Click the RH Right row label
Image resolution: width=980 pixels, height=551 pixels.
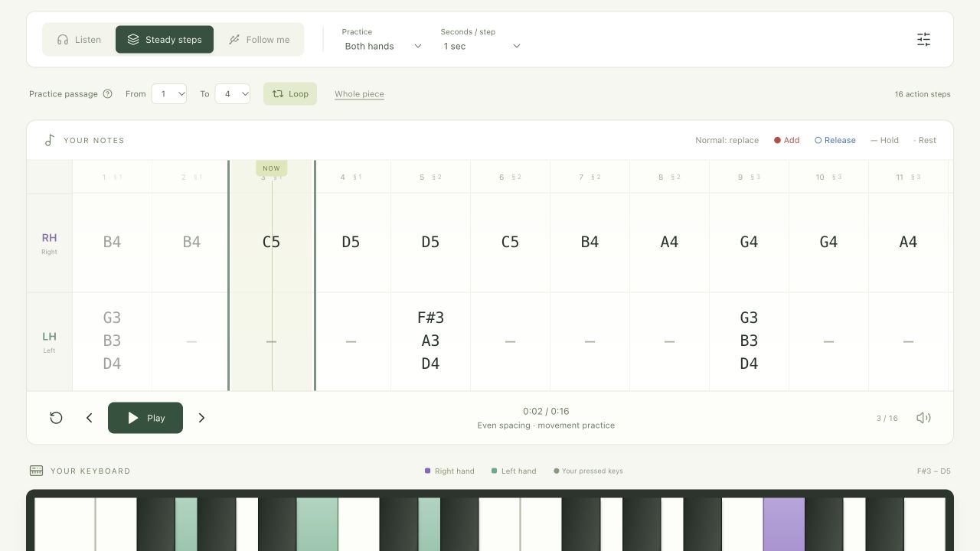(x=49, y=243)
